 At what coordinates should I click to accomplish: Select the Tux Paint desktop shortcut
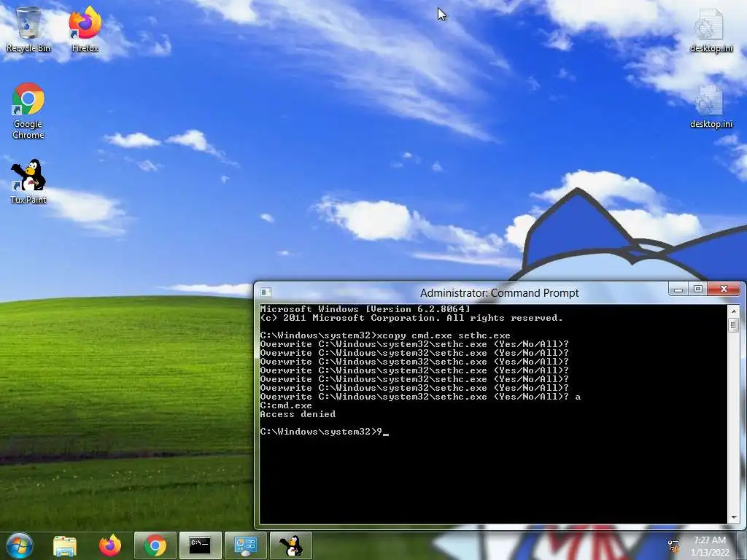click(x=28, y=182)
